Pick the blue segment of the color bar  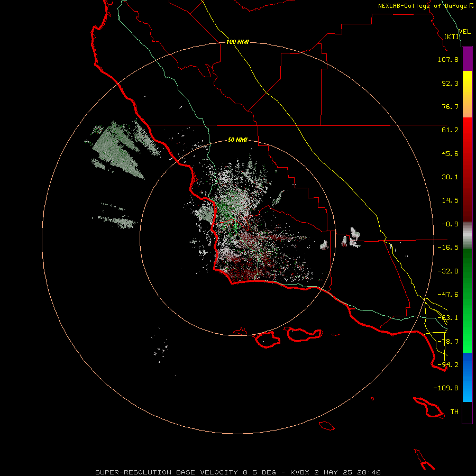click(x=467, y=377)
